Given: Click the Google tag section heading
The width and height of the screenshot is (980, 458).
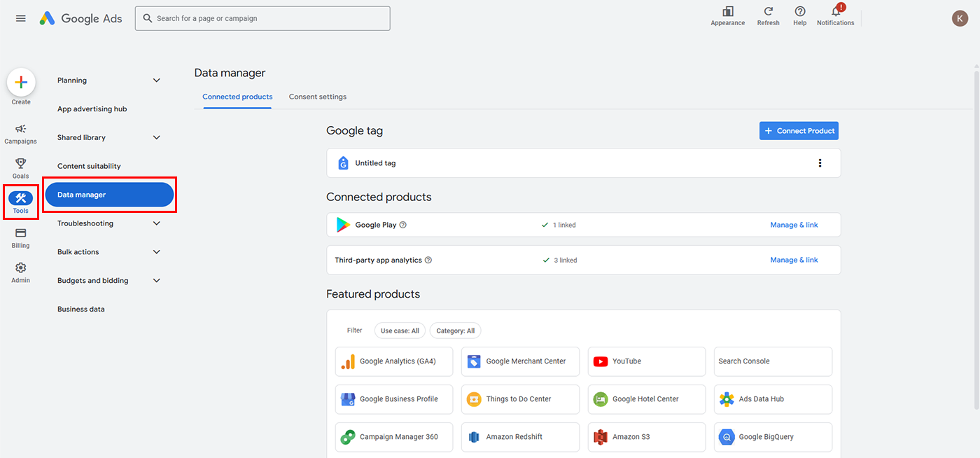Looking at the screenshot, I should (354, 131).
